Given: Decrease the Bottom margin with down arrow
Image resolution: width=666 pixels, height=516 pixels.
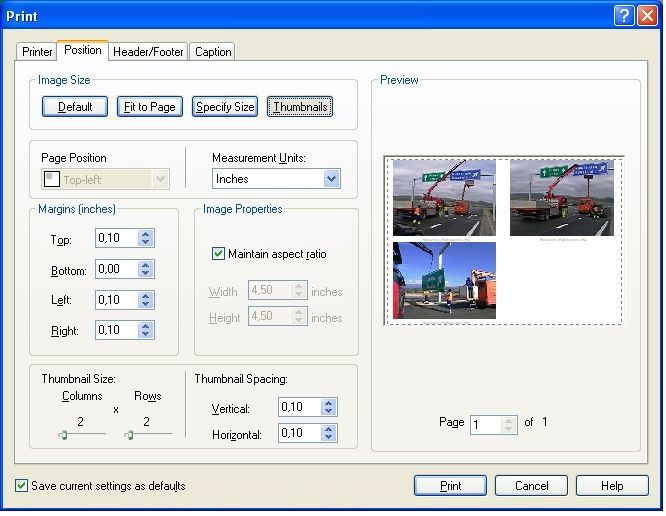Looking at the screenshot, I should 146,274.
